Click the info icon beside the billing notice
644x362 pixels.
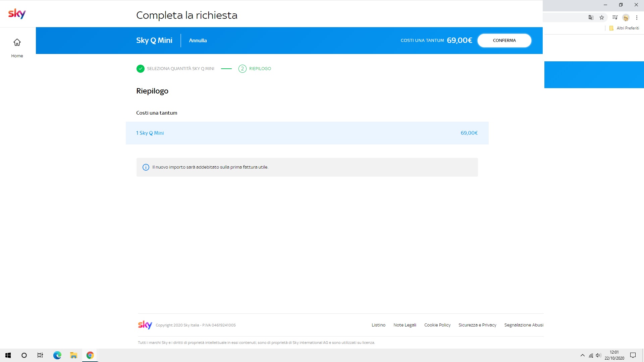click(146, 167)
